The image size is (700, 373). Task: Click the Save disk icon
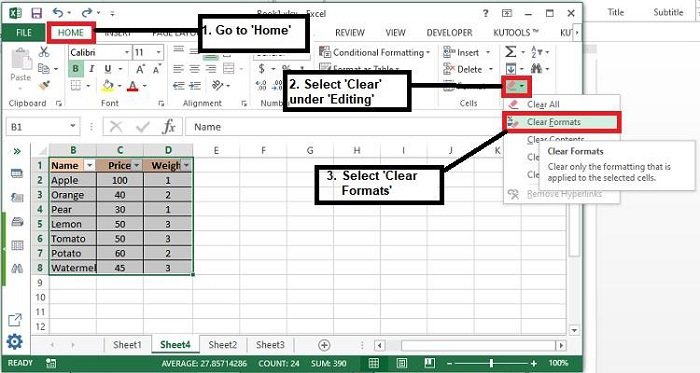tap(36, 13)
